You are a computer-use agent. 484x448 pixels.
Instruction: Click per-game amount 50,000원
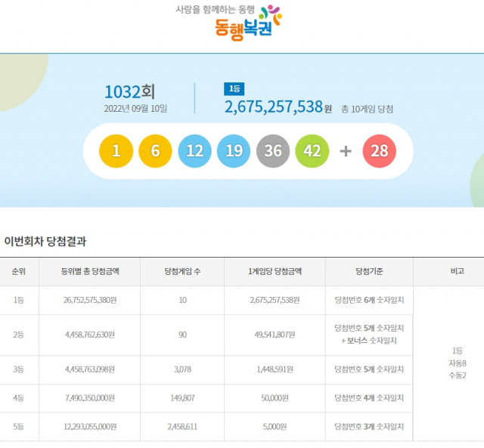(x=275, y=398)
